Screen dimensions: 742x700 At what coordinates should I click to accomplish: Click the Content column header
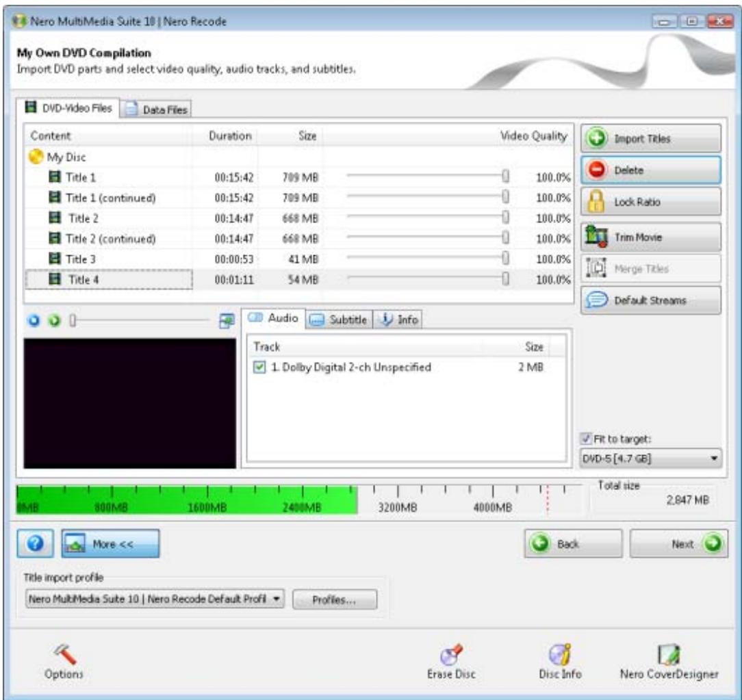(109, 135)
